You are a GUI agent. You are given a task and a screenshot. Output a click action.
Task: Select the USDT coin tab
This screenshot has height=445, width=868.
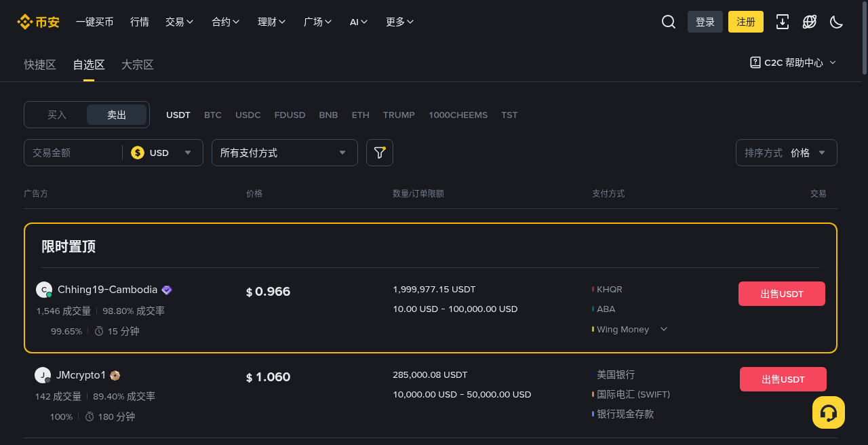[x=178, y=115]
